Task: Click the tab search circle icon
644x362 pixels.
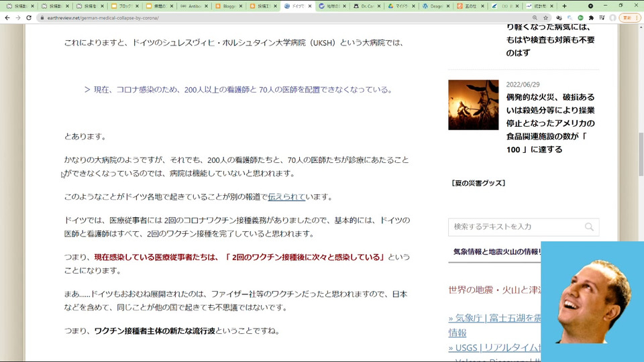Action: pyautogui.click(x=590, y=6)
